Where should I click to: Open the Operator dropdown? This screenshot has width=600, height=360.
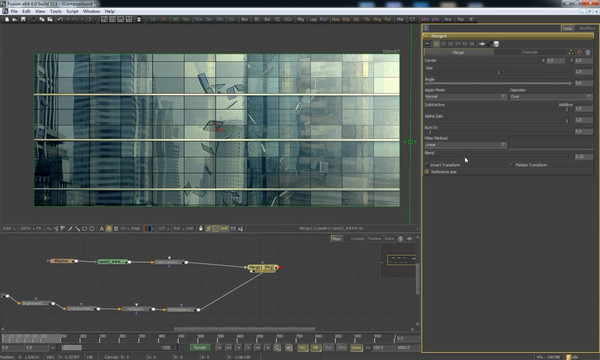tap(551, 96)
